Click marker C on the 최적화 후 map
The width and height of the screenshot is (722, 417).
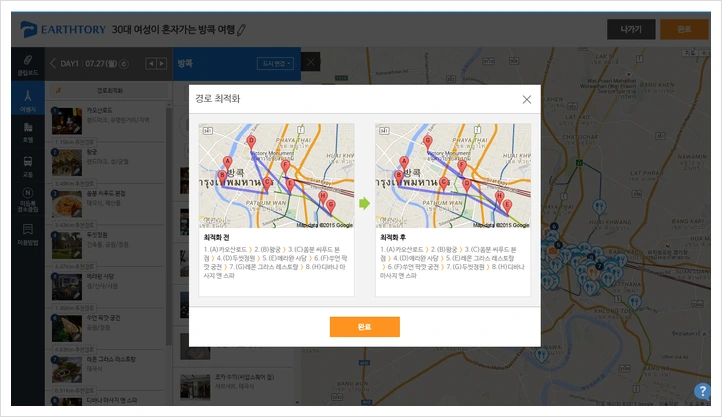pyautogui.click(x=443, y=183)
